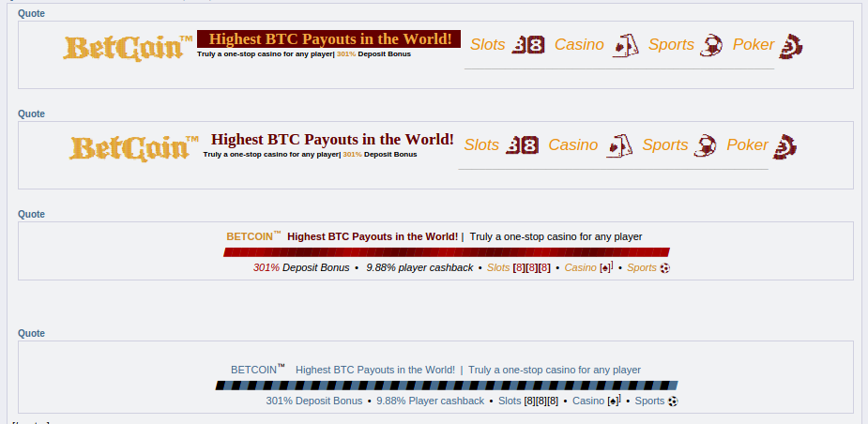868x424 pixels.
Task: Click the Quote label above the red-bar signature
Action: tap(31, 214)
